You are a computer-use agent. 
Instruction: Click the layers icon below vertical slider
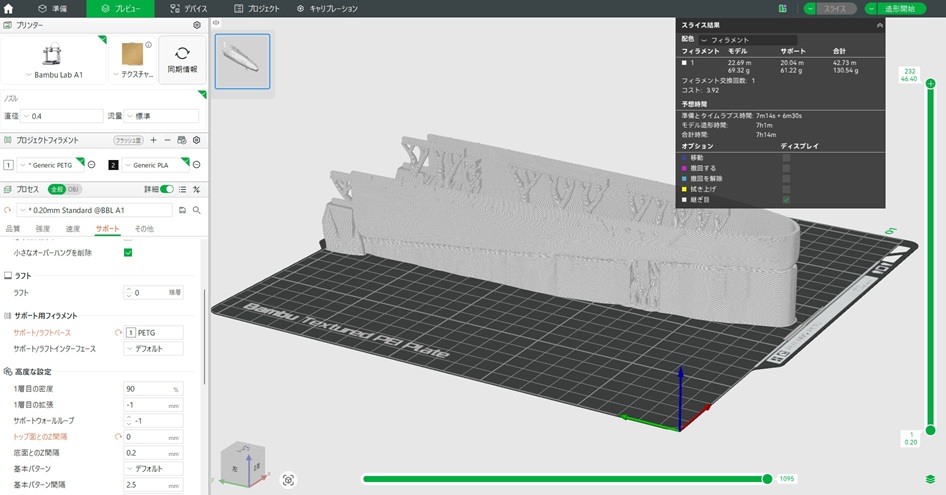click(930, 479)
